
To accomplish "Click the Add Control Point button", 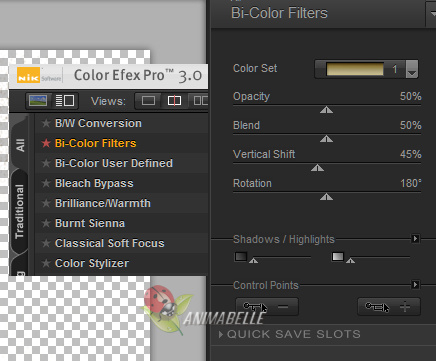I will [389, 307].
